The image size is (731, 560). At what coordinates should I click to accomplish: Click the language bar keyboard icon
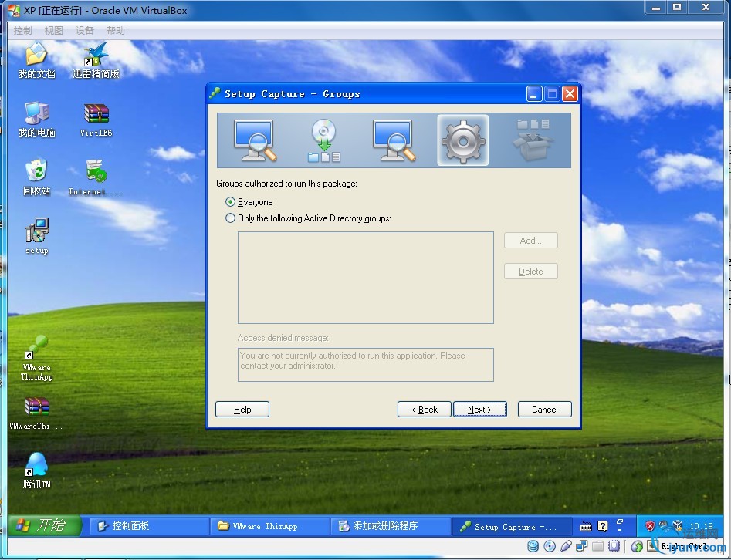tap(586, 527)
